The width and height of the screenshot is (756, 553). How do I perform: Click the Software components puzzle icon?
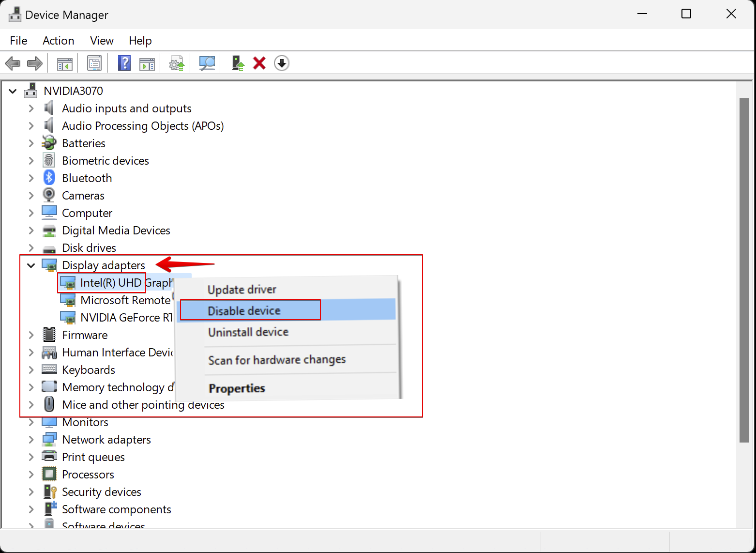50,509
